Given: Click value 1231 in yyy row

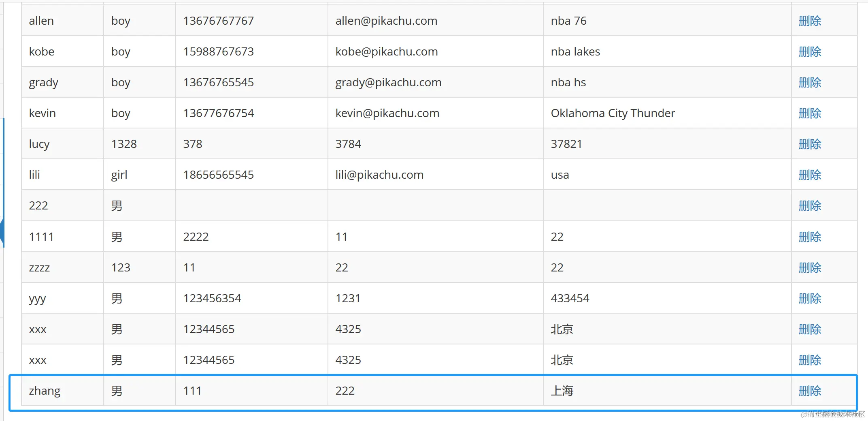Looking at the screenshot, I should pyautogui.click(x=348, y=298).
